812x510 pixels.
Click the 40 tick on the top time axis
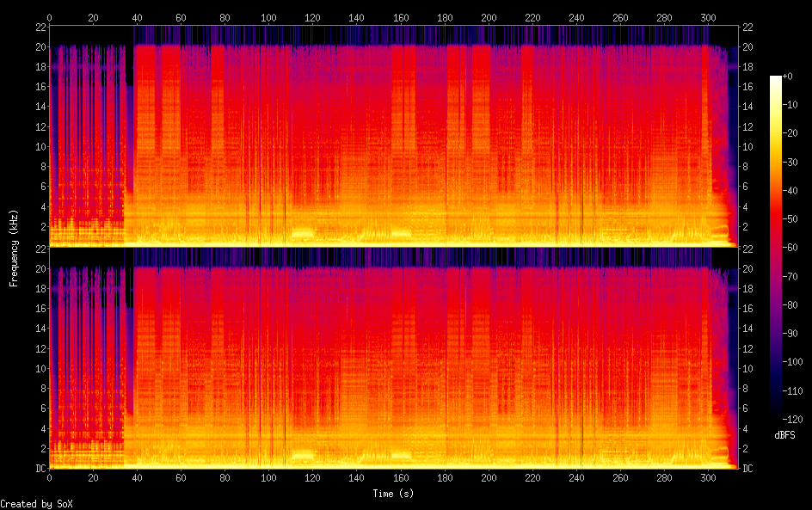[x=137, y=17]
